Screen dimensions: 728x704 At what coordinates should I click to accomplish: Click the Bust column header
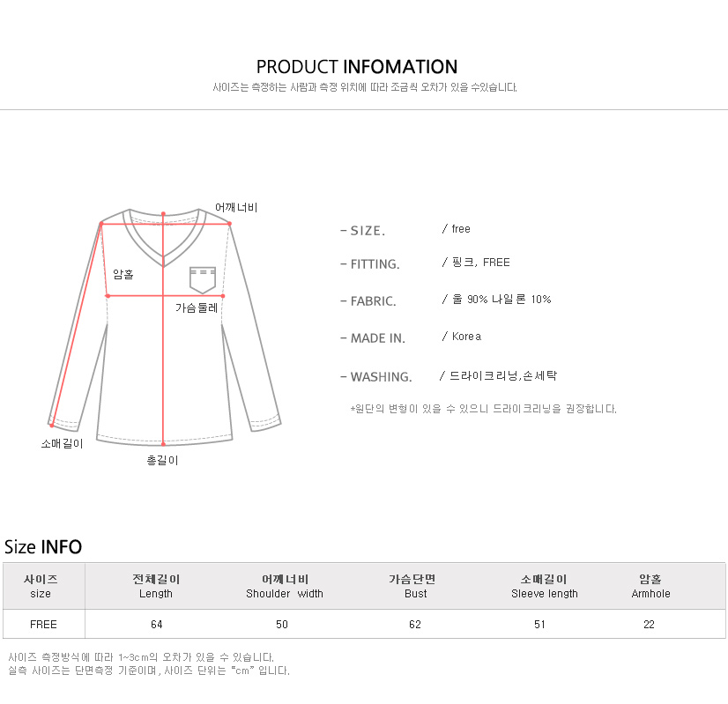(x=412, y=586)
